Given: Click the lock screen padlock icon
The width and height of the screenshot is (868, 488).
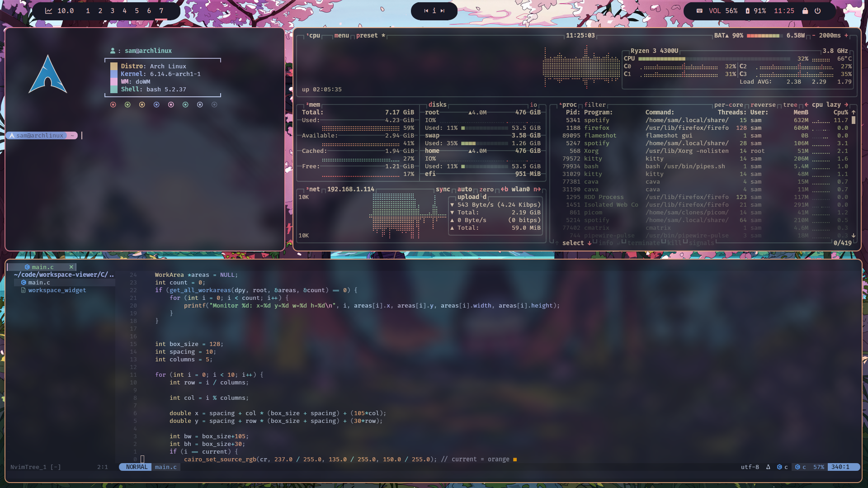Looking at the screenshot, I should (x=805, y=11).
